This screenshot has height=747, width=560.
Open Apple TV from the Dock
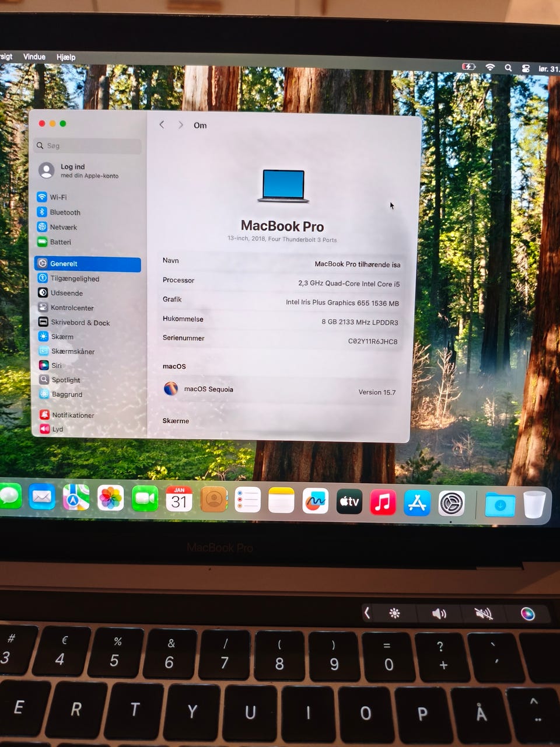click(x=349, y=501)
